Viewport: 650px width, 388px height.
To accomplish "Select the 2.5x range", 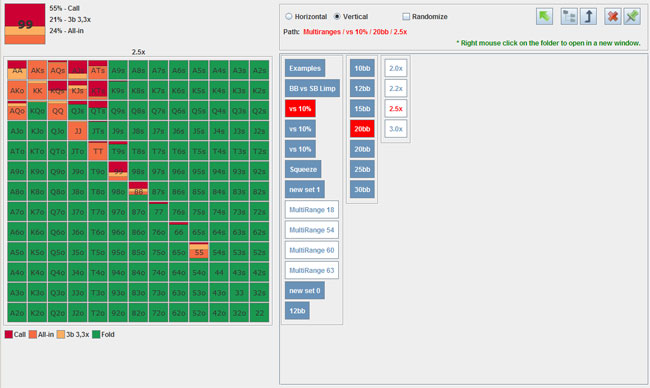I will 396,109.
